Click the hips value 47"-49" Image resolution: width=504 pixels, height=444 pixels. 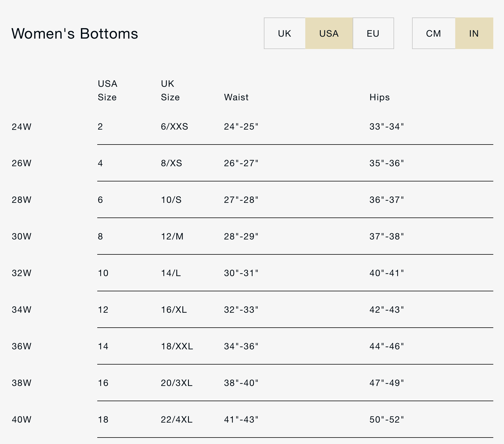386,383
